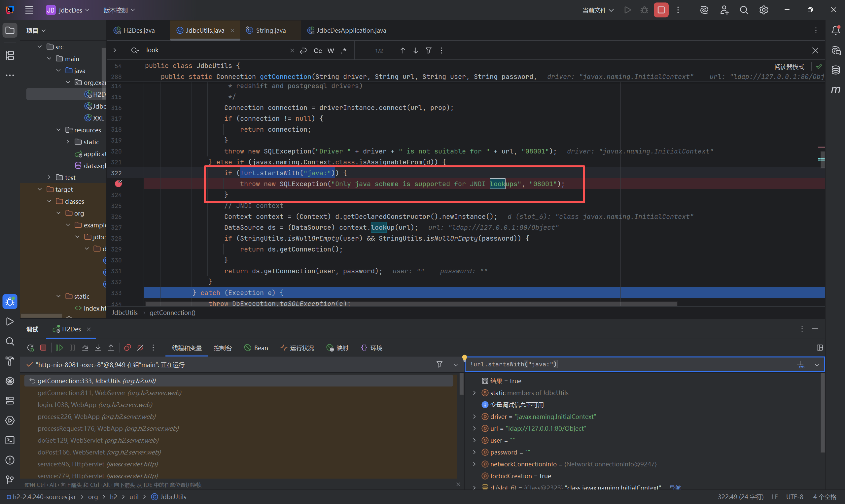The image size is (845, 504).
Task: Switch to the H2Des.java editor tab
Action: coord(139,31)
